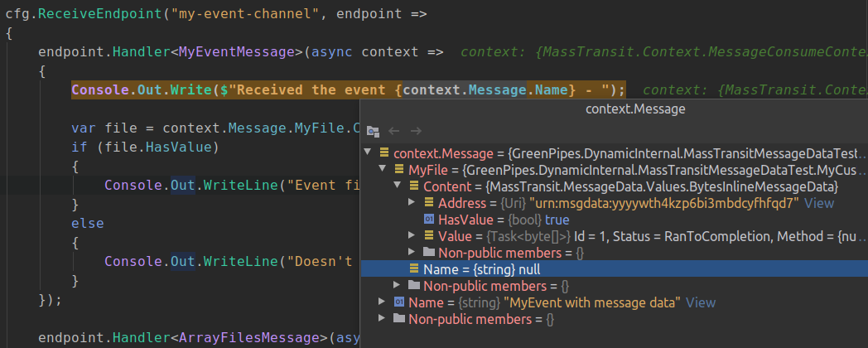Click the add-to-watches icon in popup toolbar

pyautogui.click(x=373, y=132)
